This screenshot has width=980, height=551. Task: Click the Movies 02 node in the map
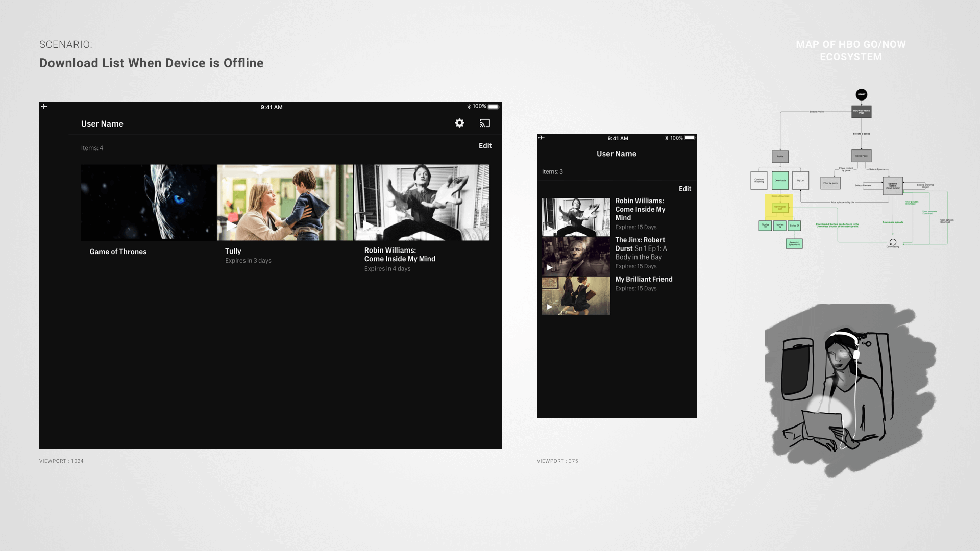coord(780,225)
